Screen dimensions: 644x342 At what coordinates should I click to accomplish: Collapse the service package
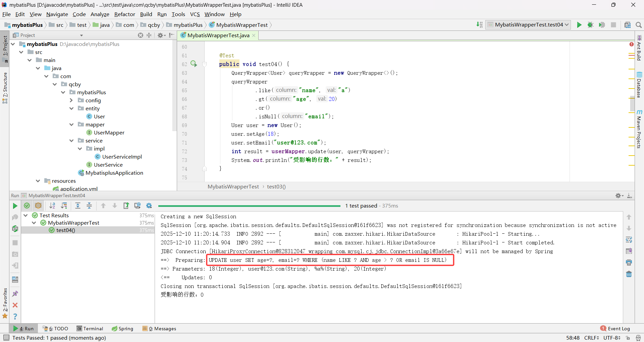[x=71, y=140]
